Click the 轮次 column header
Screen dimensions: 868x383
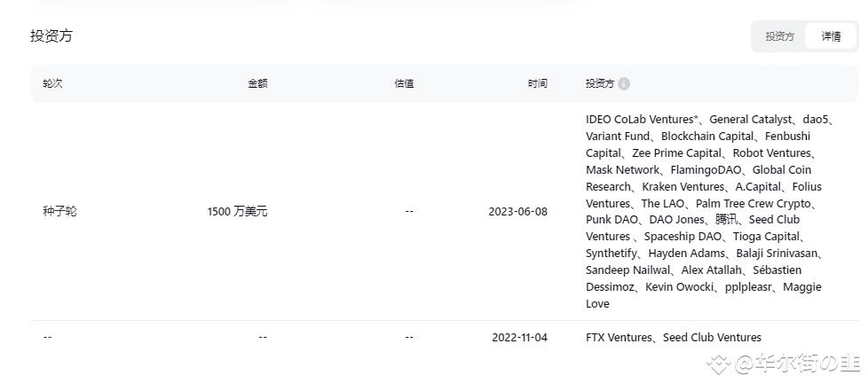coord(52,84)
